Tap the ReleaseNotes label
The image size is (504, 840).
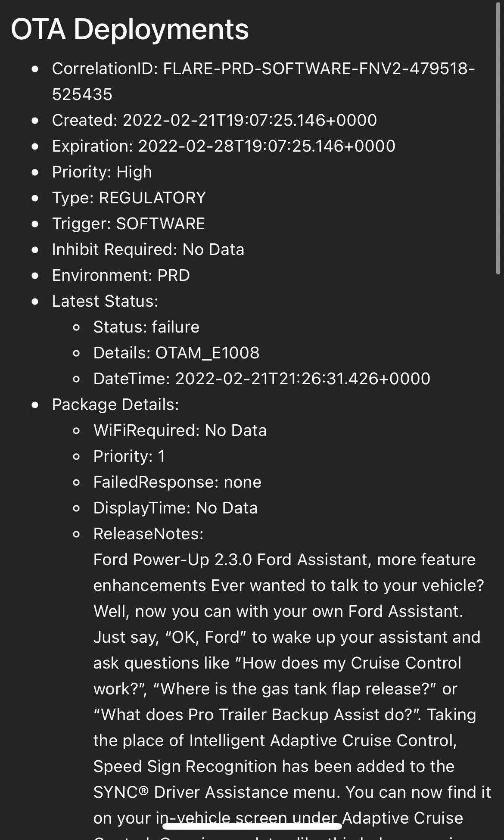coord(148,534)
